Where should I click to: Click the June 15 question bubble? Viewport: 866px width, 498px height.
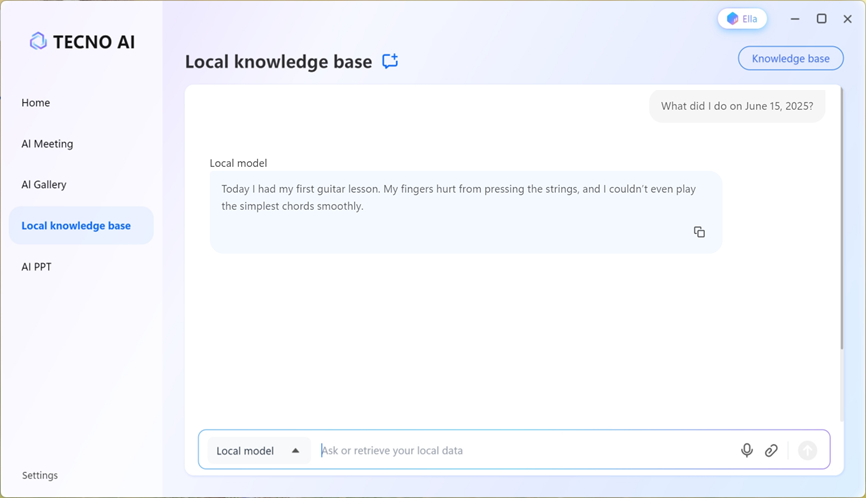(x=737, y=106)
